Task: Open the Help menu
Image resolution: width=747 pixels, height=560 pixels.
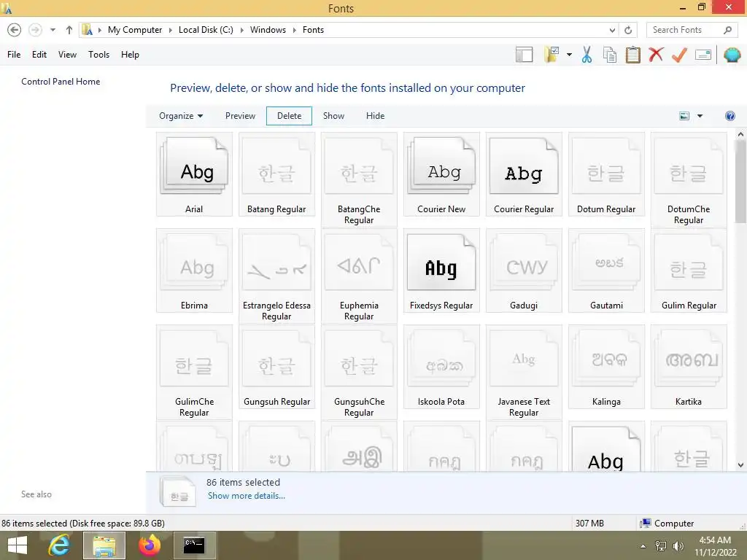Action: tap(130, 55)
